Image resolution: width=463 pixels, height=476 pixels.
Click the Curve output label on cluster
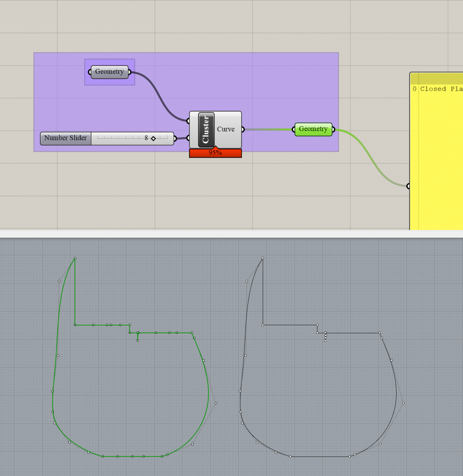tap(226, 129)
